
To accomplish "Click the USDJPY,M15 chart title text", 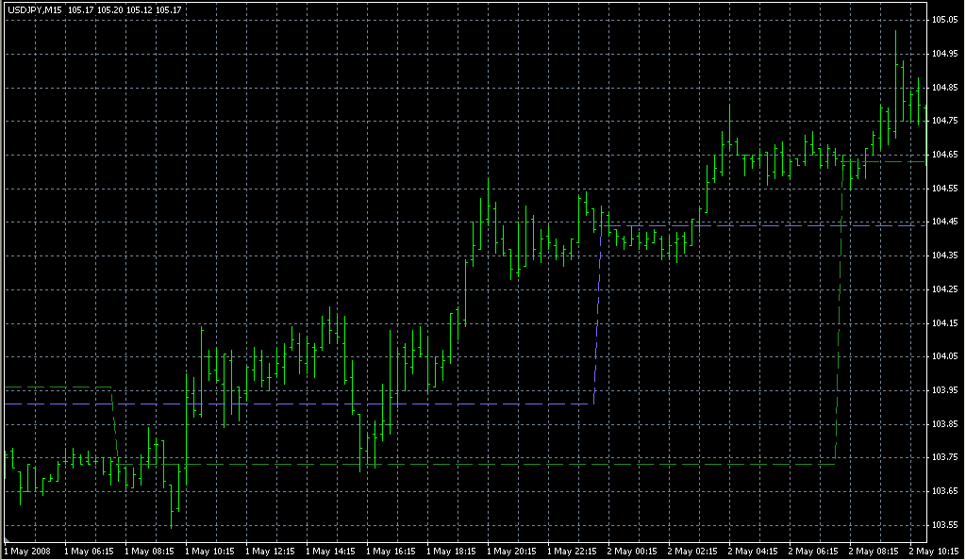I will pyautogui.click(x=35, y=9).
